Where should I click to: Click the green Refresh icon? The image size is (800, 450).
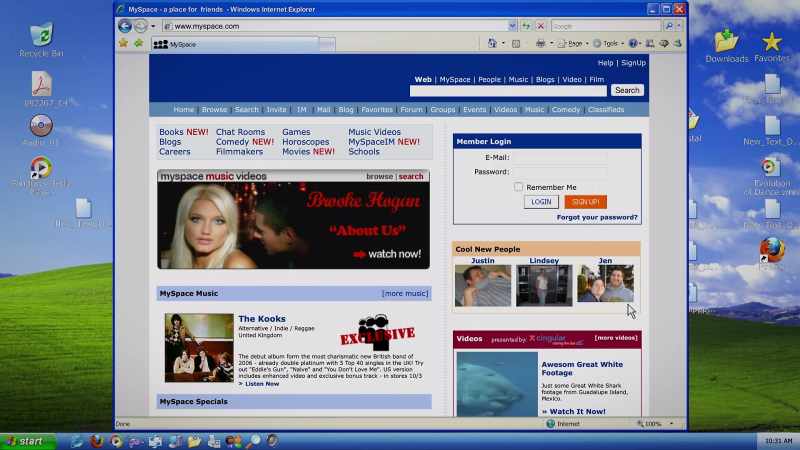526,26
